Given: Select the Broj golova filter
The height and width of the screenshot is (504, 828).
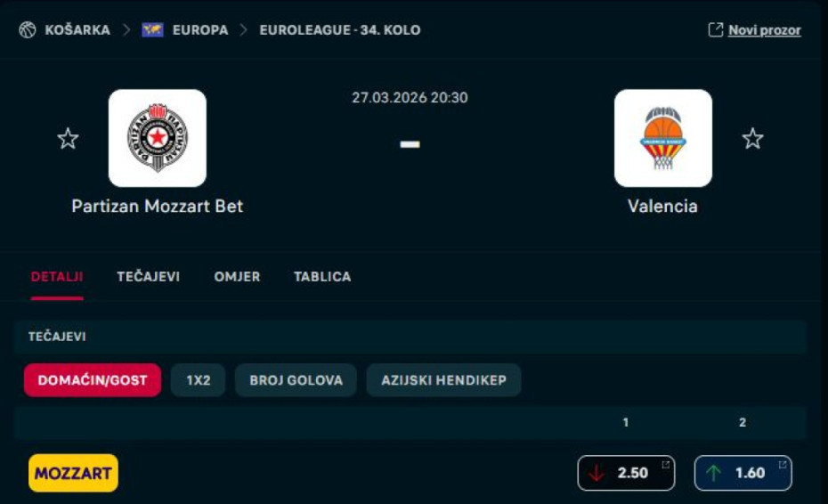Looking at the screenshot, I should (296, 380).
